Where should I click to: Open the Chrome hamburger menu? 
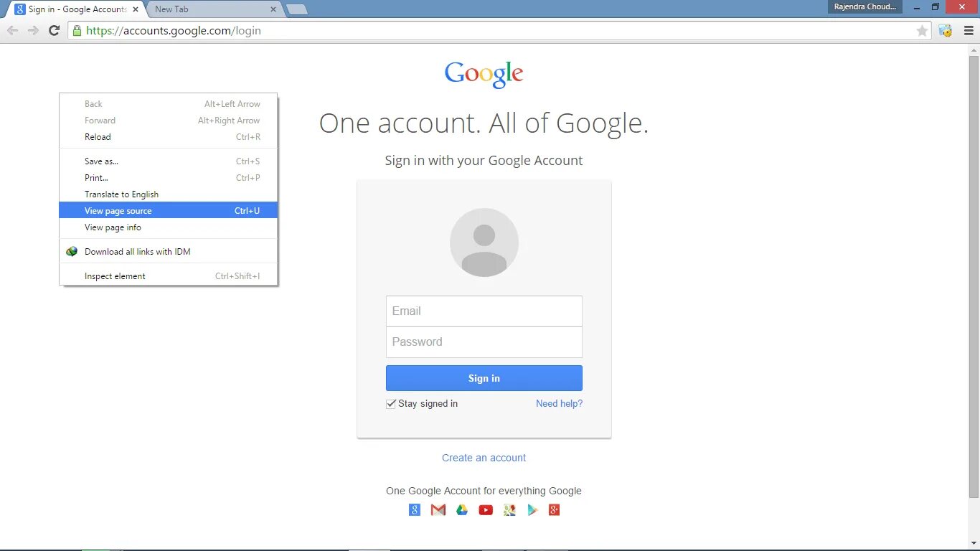[969, 30]
